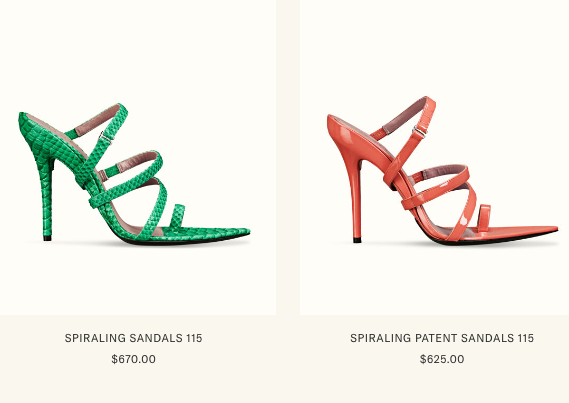Click the empty area above the coral sandal
This screenshot has height=403, width=569.
click(x=434, y=47)
